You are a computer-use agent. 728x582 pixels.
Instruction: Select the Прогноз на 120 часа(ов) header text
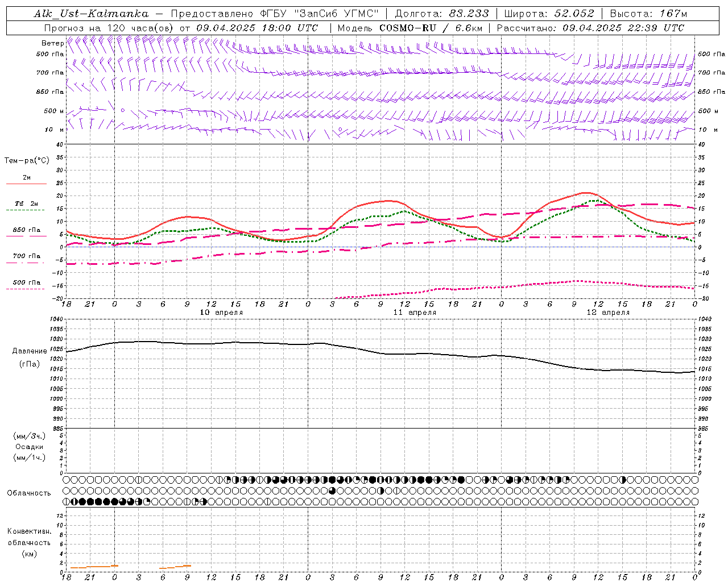pyautogui.click(x=109, y=28)
